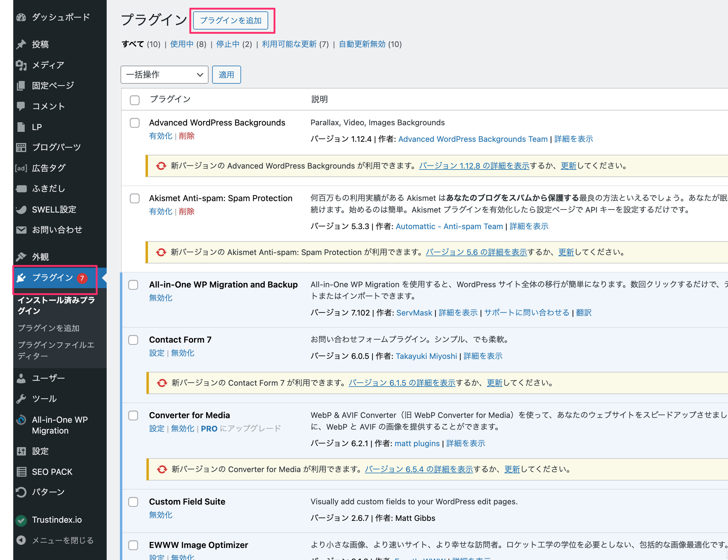Check the Contact Form 7 row checkbox
728x560 pixels.
point(133,340)
